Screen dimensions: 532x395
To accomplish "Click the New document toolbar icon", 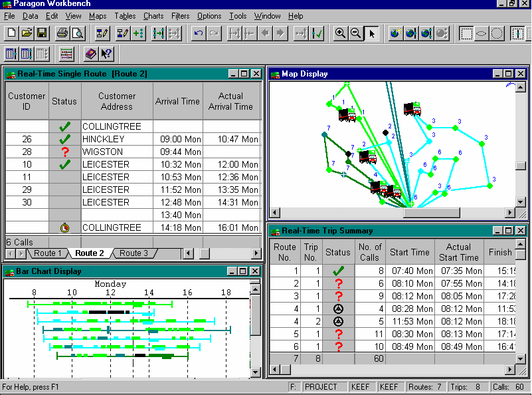I will point(11,33).
